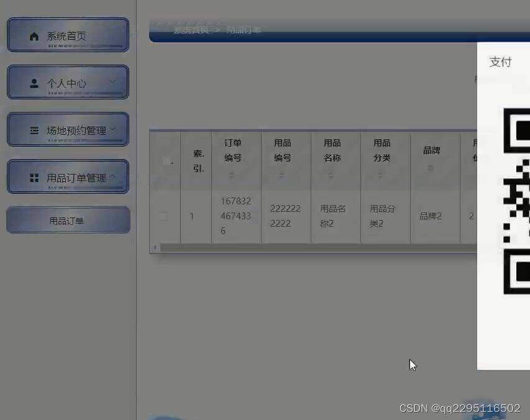This screenshot has width=530, height=420.
Task: Click the 订单编号 column header text
Action: coord(233,150)
